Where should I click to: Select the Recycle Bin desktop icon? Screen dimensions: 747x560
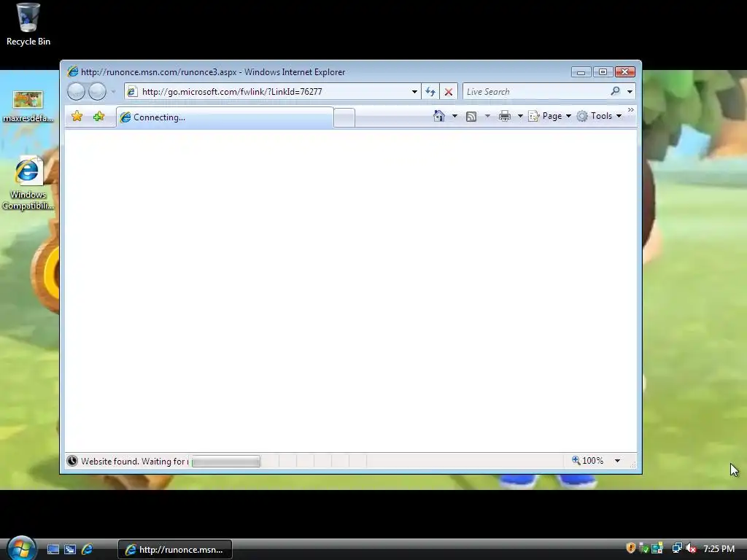pyautogui.click(x=28, y=25)
